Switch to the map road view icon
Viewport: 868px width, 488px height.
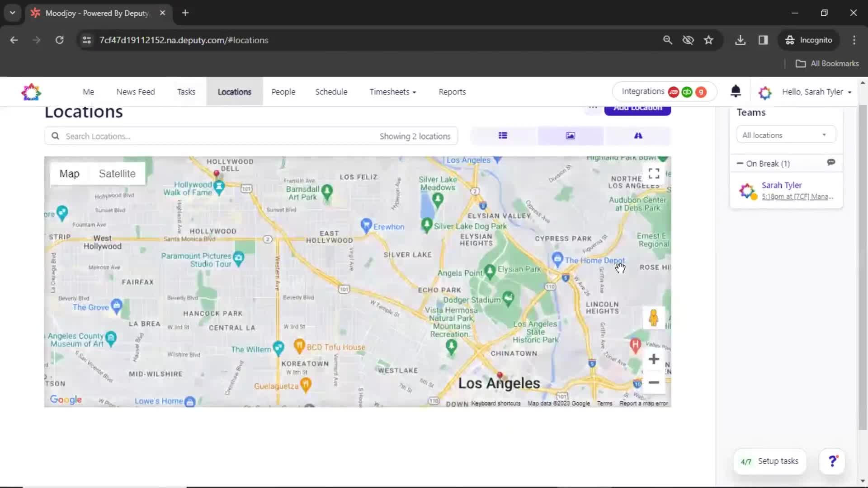coord(638,136)
